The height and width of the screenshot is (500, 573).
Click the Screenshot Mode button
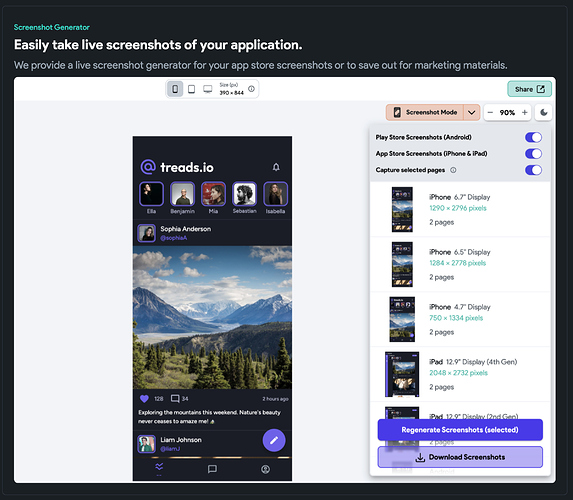pos(425,112)
